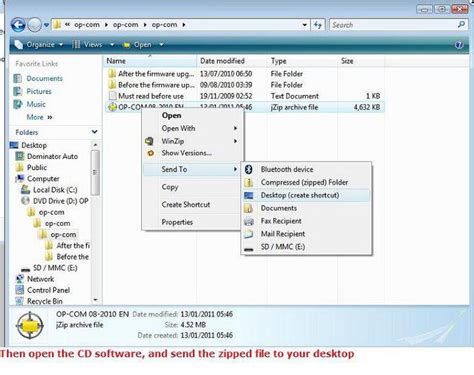
Task: Send to SD / MMC (E:) in submenu
Action: coord(306,247)
